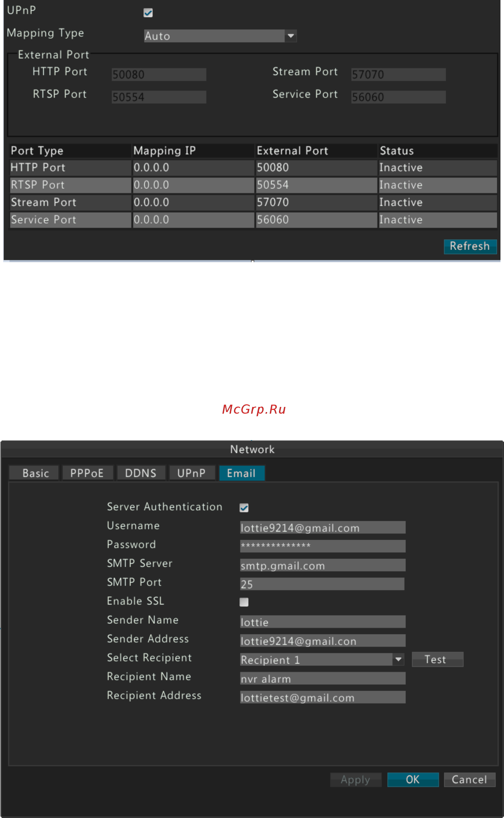Open the Select Recipient dropdown

[x=322, y=659]
